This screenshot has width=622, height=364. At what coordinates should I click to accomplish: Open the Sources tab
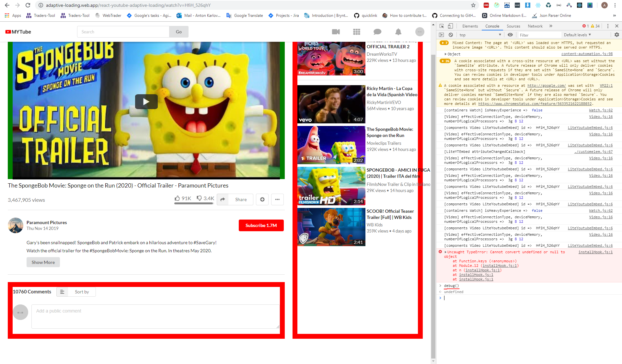(513, 26)
